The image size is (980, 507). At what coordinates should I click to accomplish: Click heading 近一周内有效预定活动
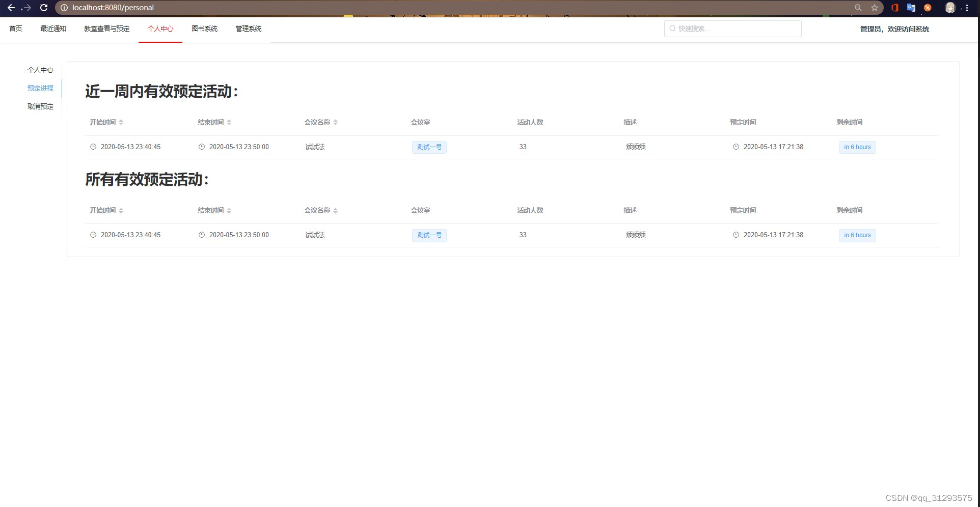tap(161, 92)
